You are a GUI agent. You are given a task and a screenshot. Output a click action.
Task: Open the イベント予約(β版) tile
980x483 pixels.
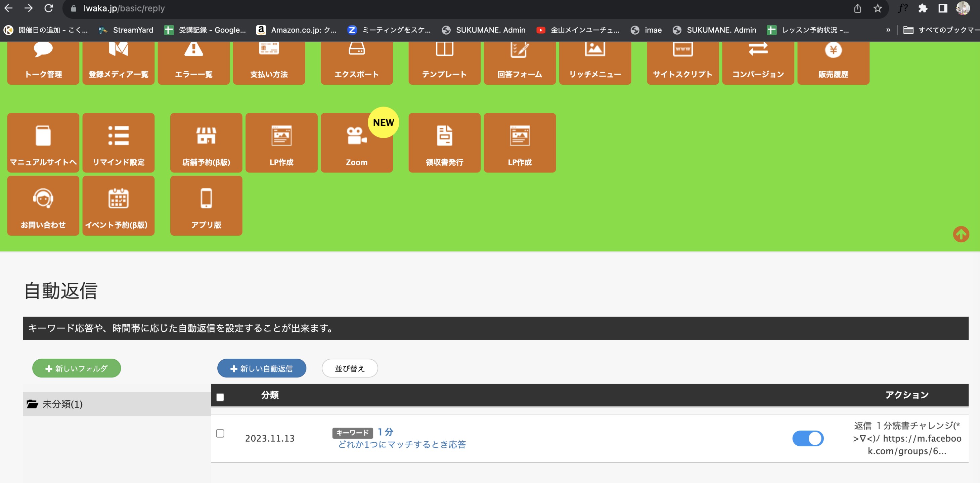[x=118, y=205]
